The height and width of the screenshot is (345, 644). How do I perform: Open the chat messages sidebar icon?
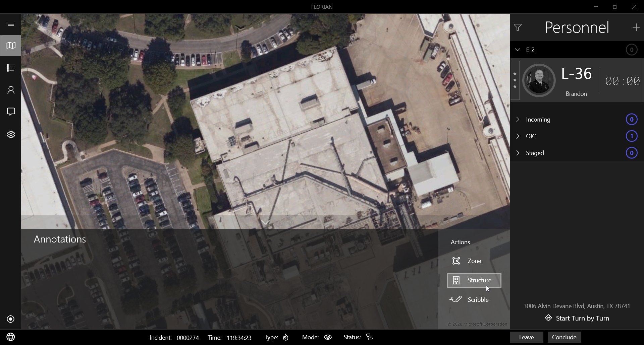[x=11, y=112]
